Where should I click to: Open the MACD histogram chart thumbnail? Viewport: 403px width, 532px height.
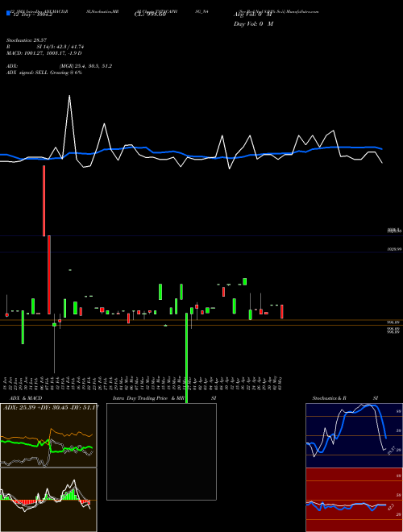click(x=48, y=500)
